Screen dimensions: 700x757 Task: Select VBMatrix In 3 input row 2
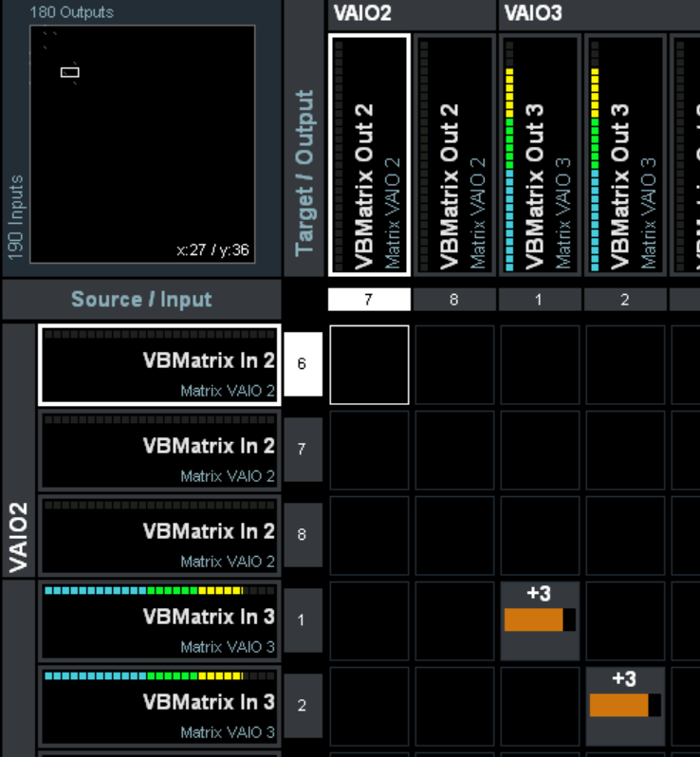(159, 707)
